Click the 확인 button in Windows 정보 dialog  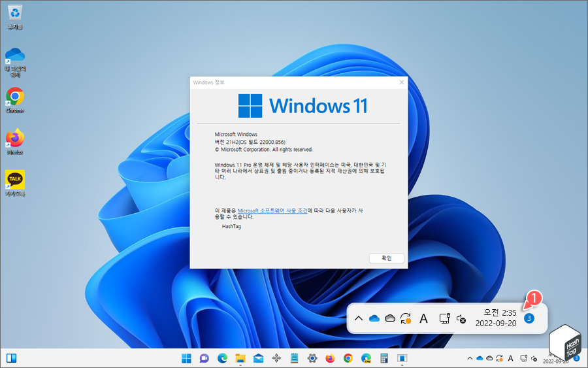tap(386, 258)
